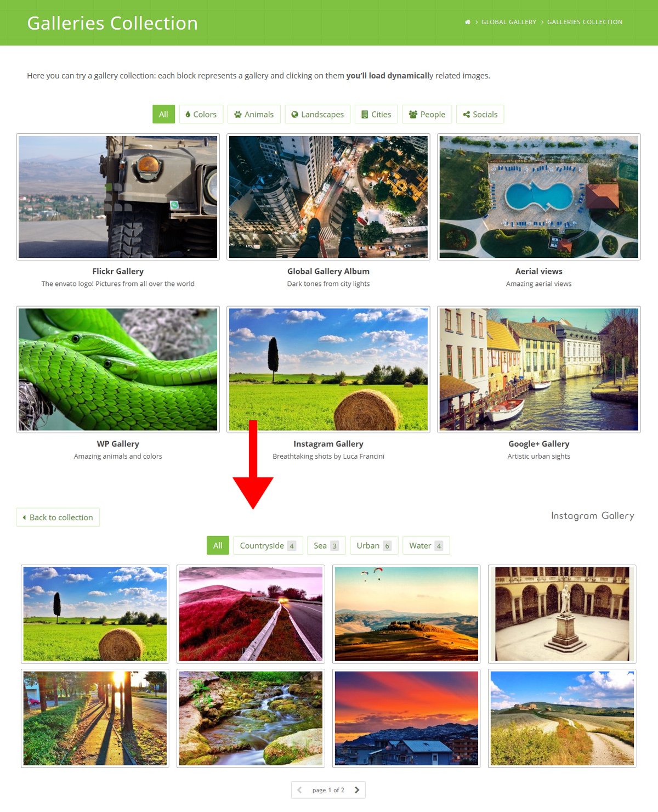Show Sea images in Instagram gallery
This screenshot has height=812, width=658.
coord(327,545)
